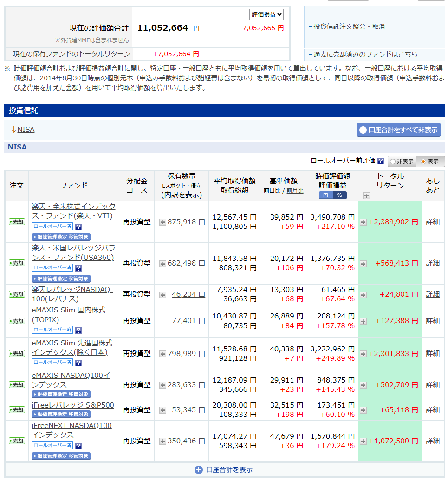Jump to the NISA anchor link
Viewport: 448px width, 480px height.
(26, 130)
